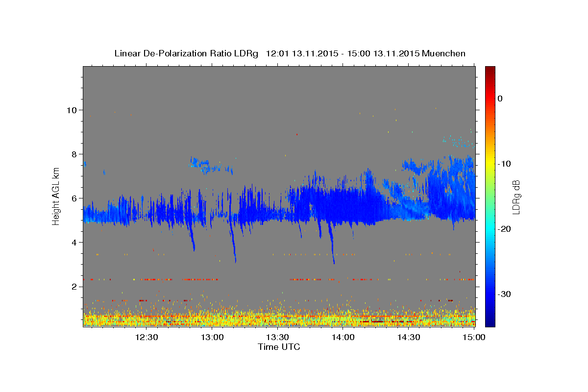The image size is (588, 392).
Task: Click the height label '6'
Action: [74, 198]
